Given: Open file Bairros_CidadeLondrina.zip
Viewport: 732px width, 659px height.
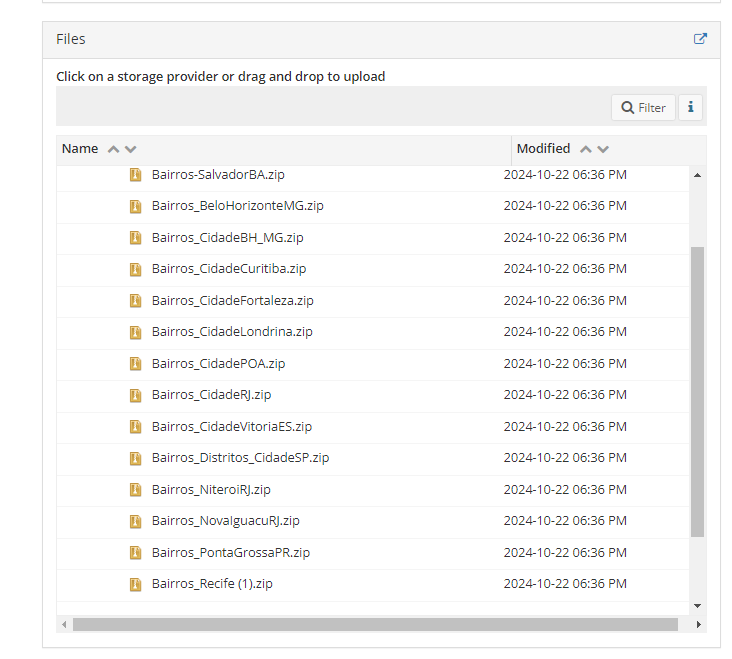Looking at the screenshot, I should point(232,332).
